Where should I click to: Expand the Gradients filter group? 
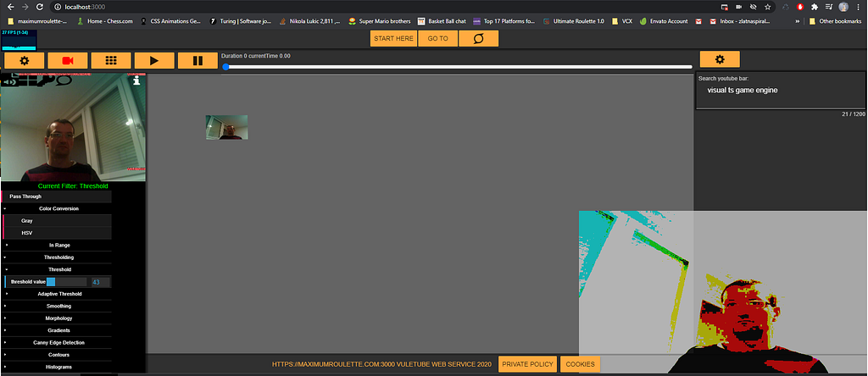pyautogui.click(x=57, y=330)
